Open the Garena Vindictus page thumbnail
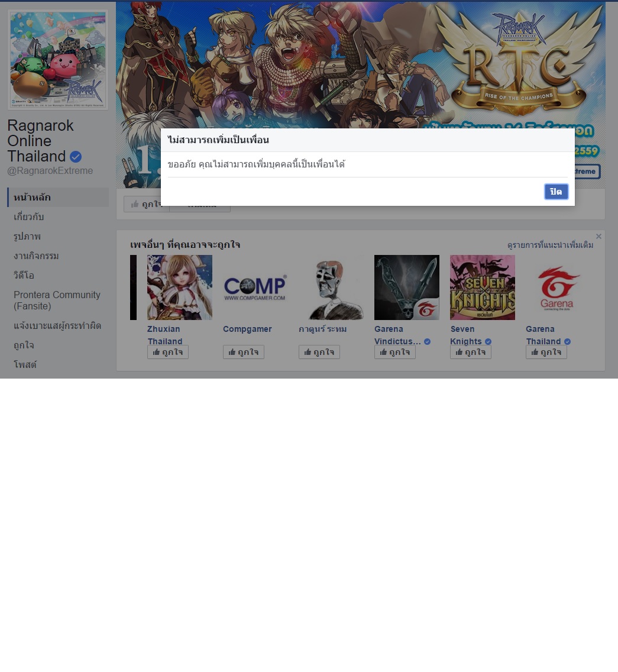This screenshot has height=672, width=618. [x=407, y=287]
